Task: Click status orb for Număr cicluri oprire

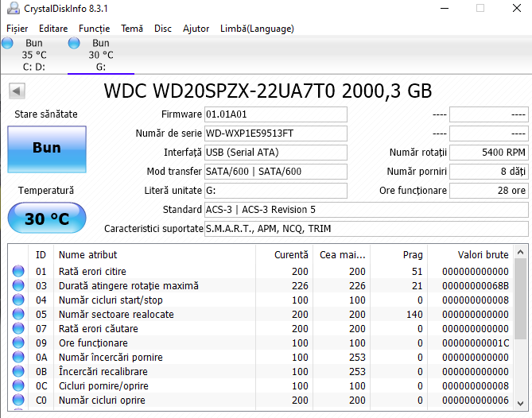Action: click(18, 401)
